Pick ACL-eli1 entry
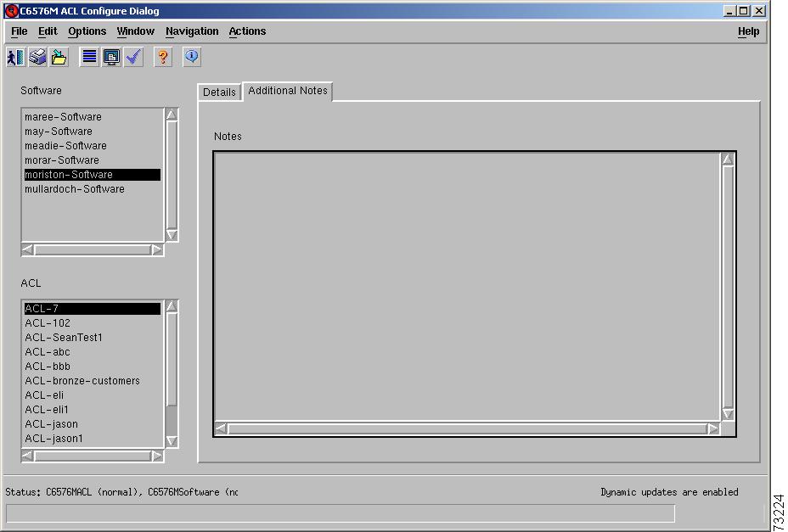788x532 pixels. pyautogui.click(x=93, y=410)
